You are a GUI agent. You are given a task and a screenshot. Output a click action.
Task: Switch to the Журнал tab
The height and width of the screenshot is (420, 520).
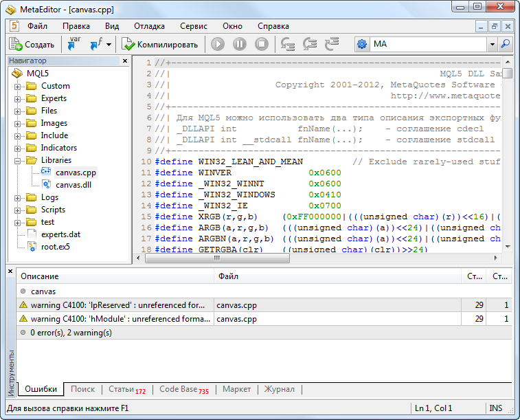coord(280,389)
